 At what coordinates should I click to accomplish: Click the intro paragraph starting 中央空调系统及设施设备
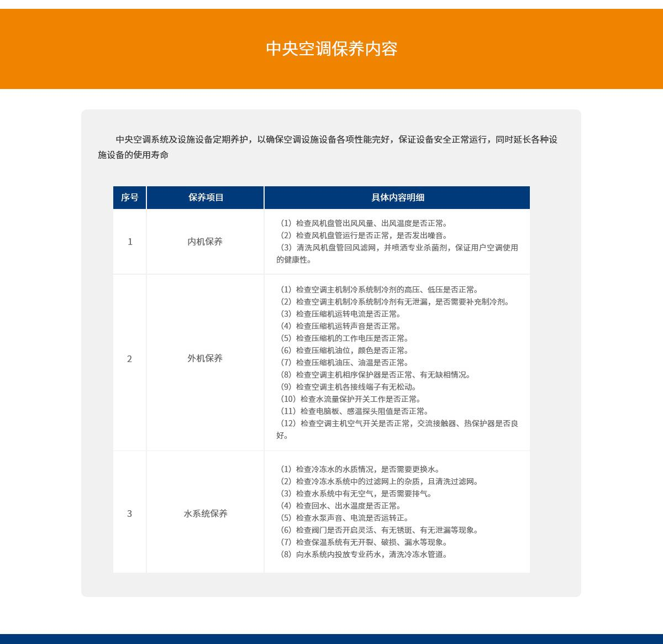[328, 147]
